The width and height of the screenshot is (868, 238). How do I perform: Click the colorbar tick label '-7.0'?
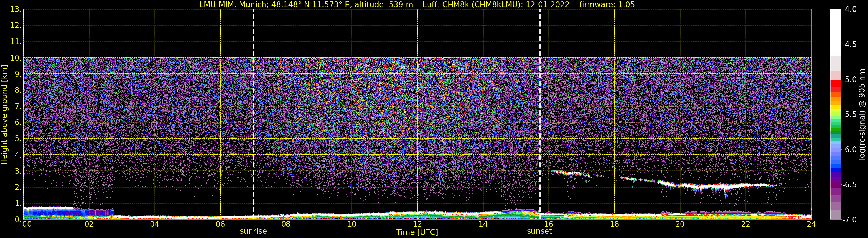point(849,220)
